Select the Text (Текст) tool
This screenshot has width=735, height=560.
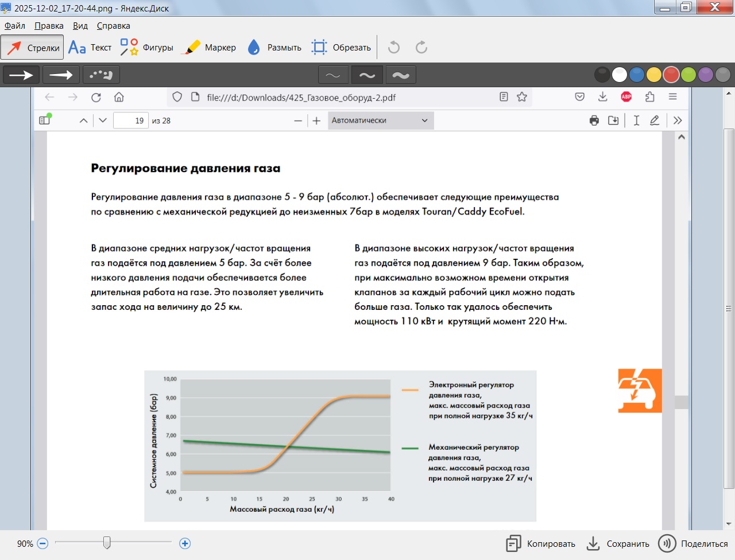click(90, 48)
